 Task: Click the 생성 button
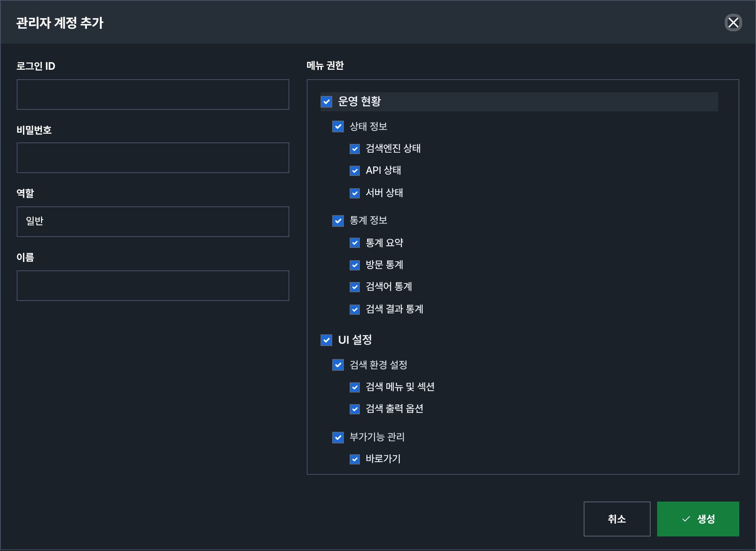click(x=698, y=519)
